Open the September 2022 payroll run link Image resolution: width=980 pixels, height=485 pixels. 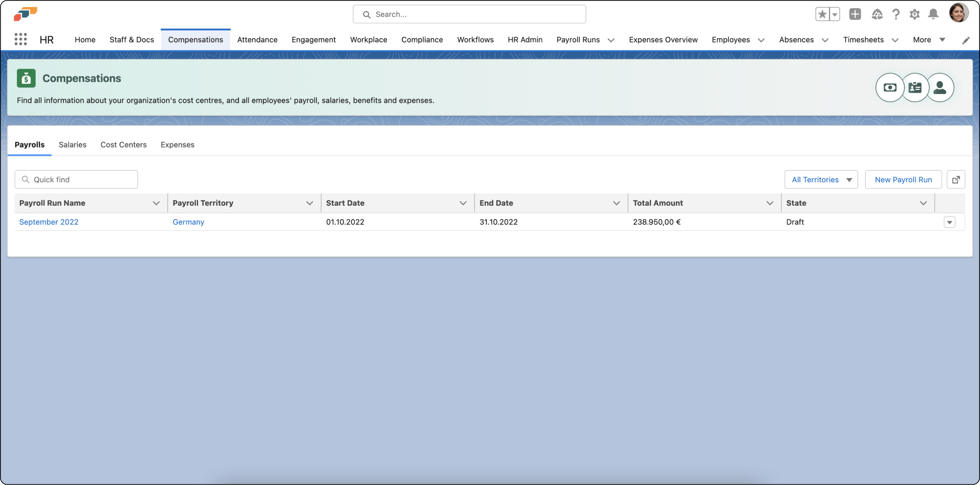click(x=48, y=222)
